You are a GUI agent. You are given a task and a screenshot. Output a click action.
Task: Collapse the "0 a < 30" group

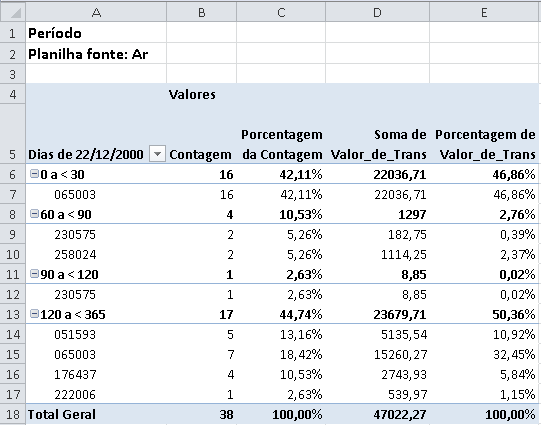pos(34,174)
